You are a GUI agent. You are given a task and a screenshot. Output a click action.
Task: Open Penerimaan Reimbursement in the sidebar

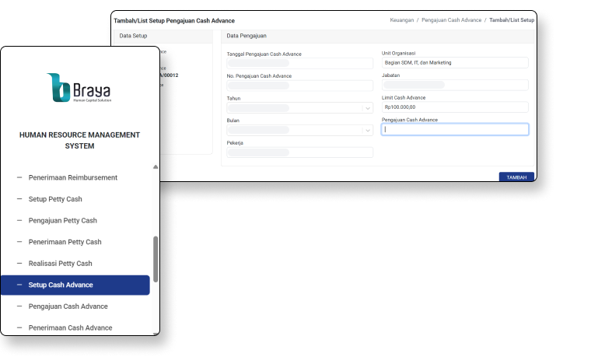[x=72, y=177]
